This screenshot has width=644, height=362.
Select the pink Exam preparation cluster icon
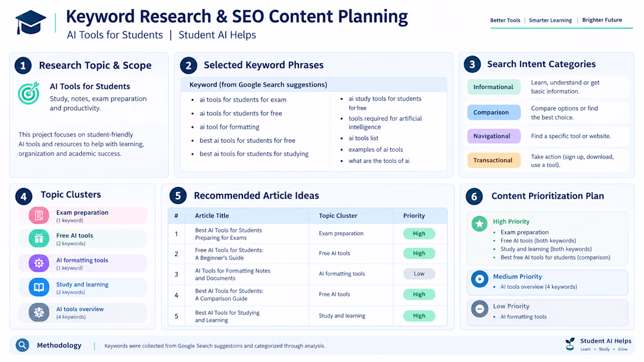(x=39, y=216)
